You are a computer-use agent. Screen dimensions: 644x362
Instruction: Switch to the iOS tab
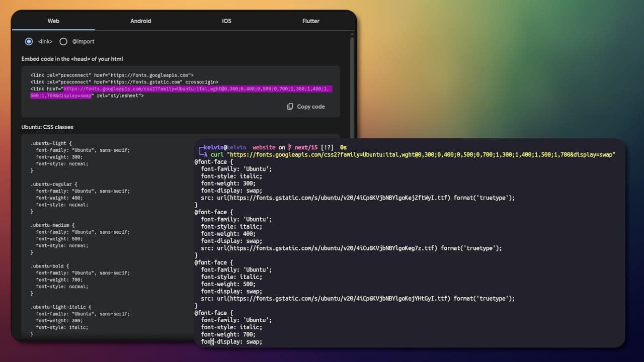coord(226,21)
